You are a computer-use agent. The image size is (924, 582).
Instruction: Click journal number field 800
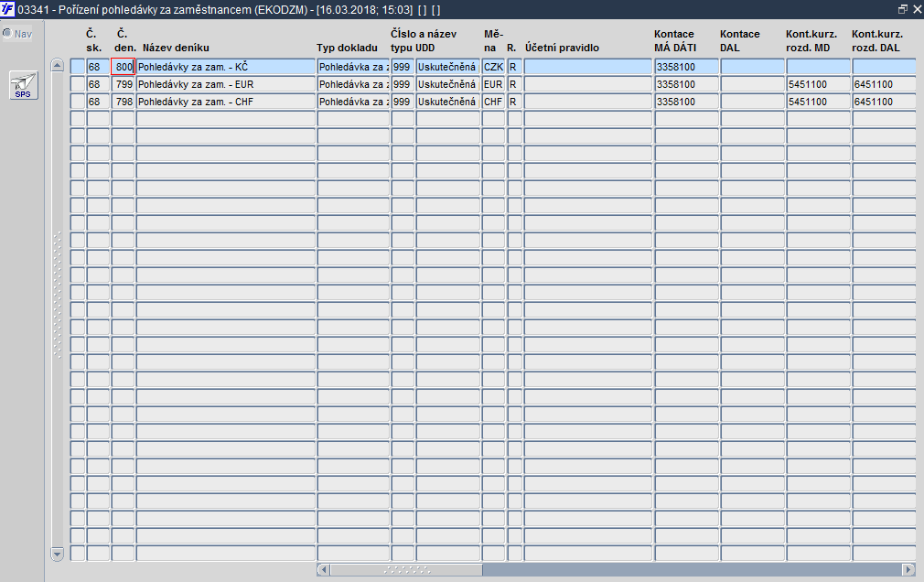click(x=124, y=67)
